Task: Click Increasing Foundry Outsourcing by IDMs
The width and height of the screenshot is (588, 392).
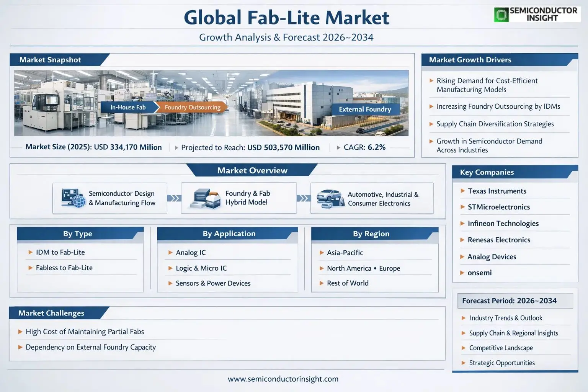Action: 498,106
